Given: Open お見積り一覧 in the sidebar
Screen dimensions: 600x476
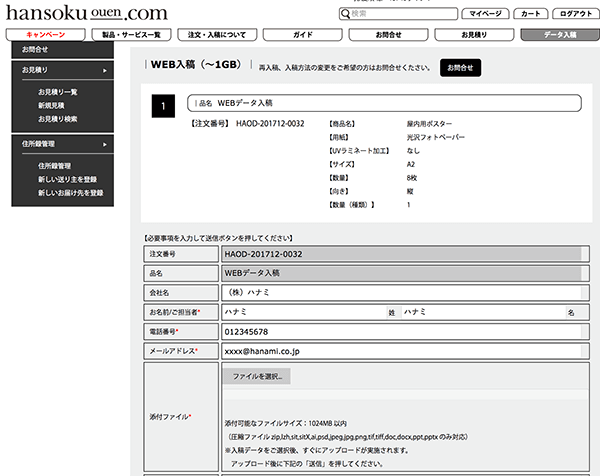Looking at the screenshot, I should click(x=58, y=92).
